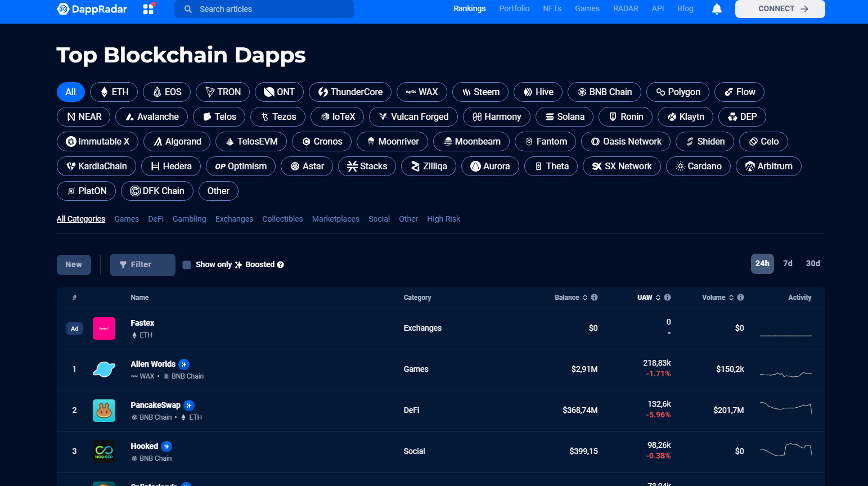Switch time range to 7d
Image resolution: width=868 pixels, height=486 pixels.
pyautogui.click(x=788, y=263)
